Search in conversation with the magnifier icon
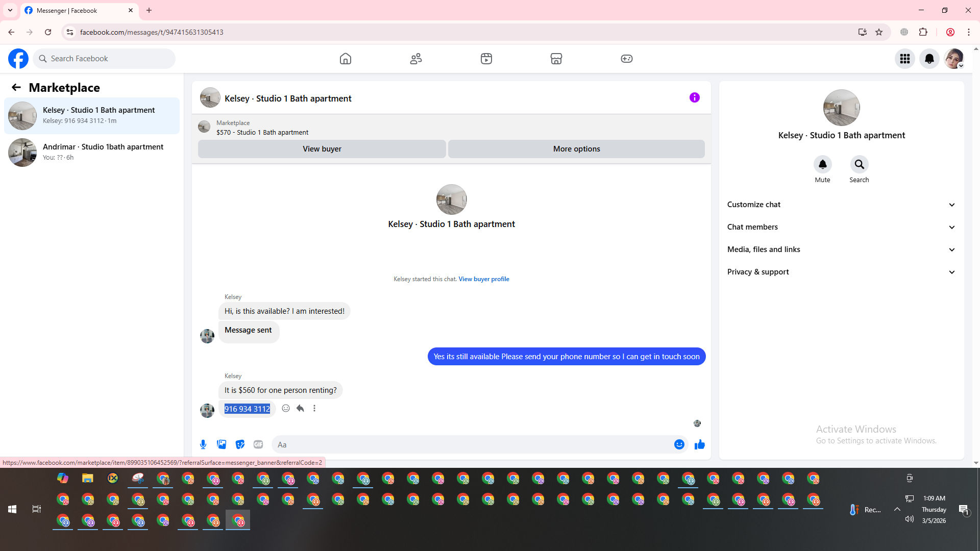Screen dimensions: 980x551 coord(860,164)
